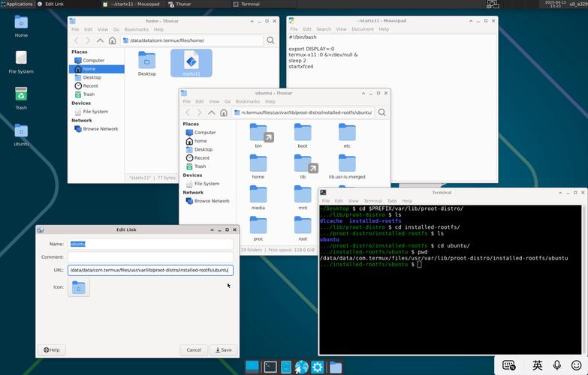The height and width of the screenshot is (375, 588).
Task: Open the Document menu in Mousepad
Action: click(x=362, y=29)
